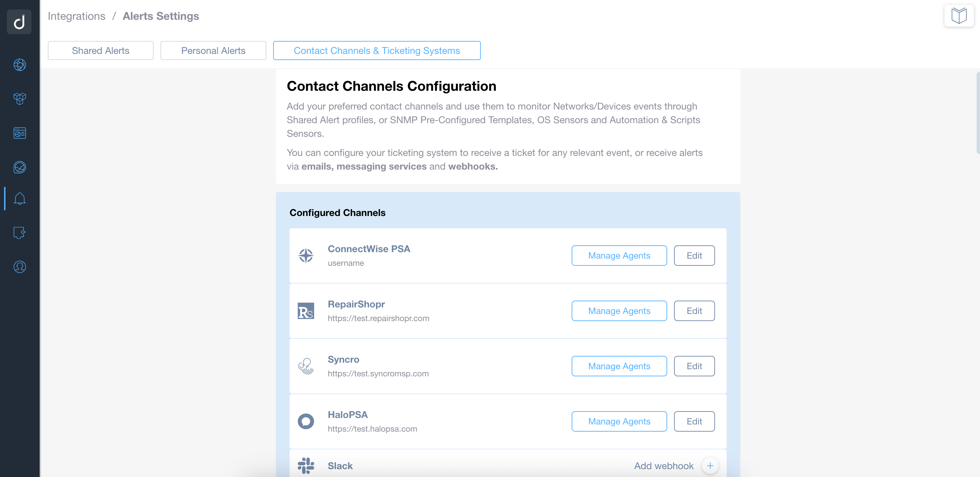The height and width of the screenshot is (477, 980).
Task: Open the globe network icon in sidebar
Action: coord(20,65)
